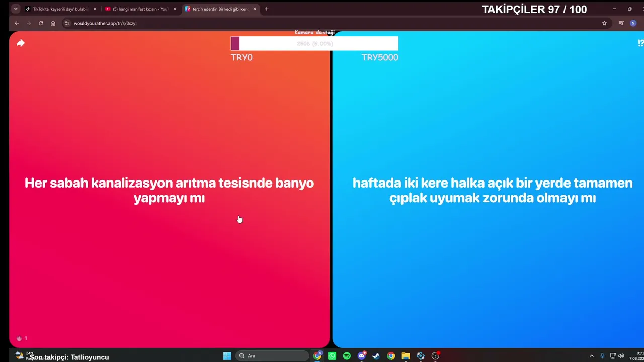The image size is (644, 362).
Task: Close the TikTok 'kayserili dayı' tab
Action: (x=95, y=9)
